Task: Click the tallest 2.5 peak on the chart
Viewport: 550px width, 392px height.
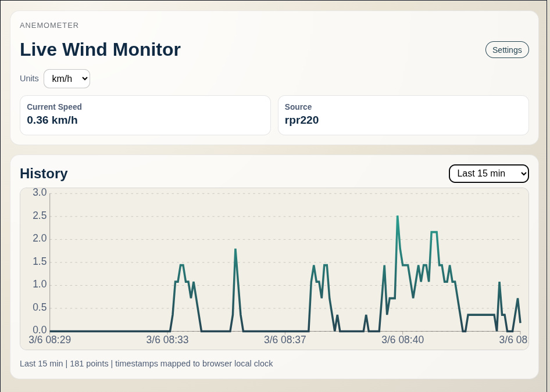Action: (x=398, y=217)
